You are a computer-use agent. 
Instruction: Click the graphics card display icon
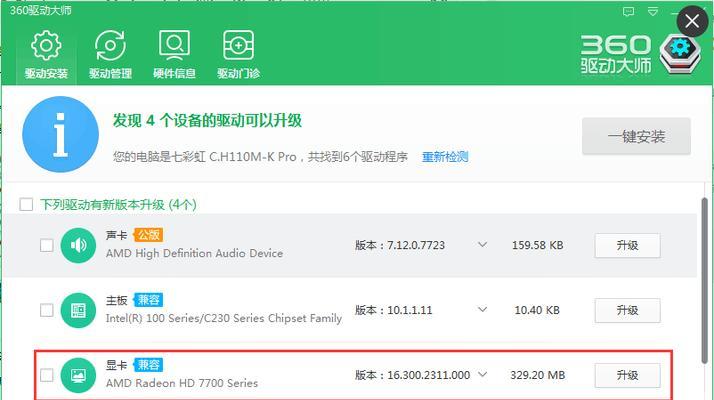[x=78, y=375]
